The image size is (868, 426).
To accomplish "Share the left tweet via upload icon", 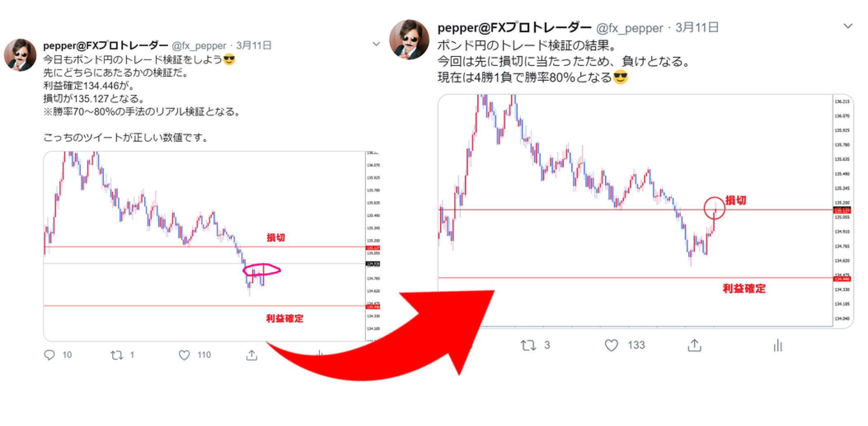I will click(251, 355).
